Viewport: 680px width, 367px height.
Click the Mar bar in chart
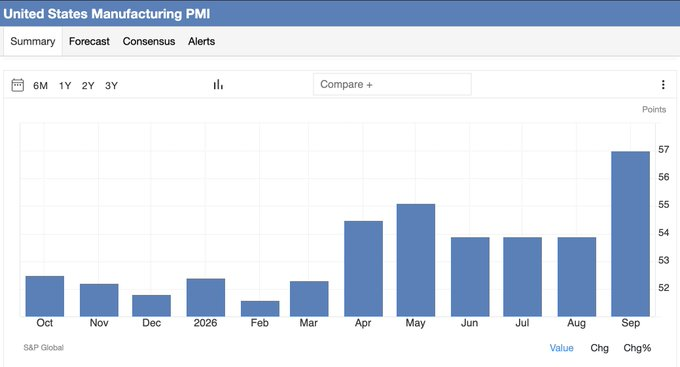coord(309,299)
